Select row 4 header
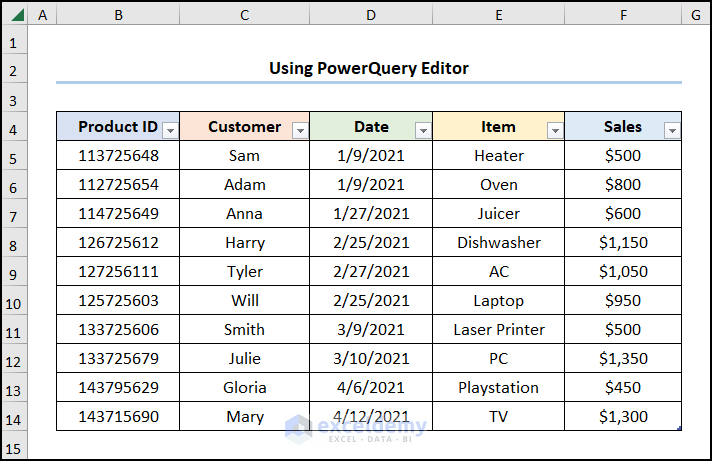The image size is (712, 461). click(14, 127)
